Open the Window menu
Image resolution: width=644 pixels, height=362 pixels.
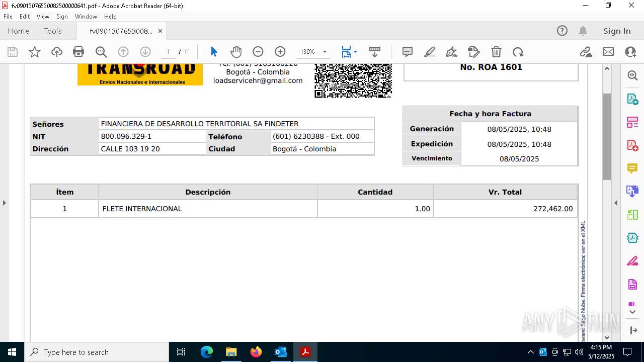click(86, 17)
